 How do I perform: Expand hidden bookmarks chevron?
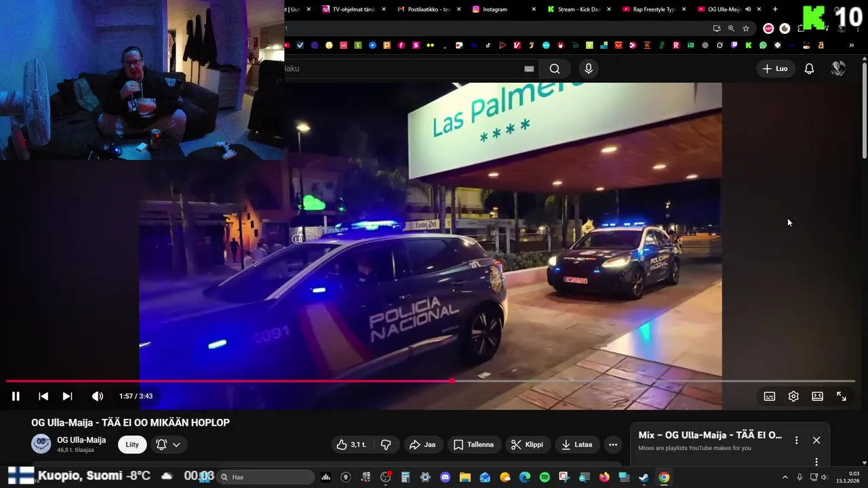(851, 45)
